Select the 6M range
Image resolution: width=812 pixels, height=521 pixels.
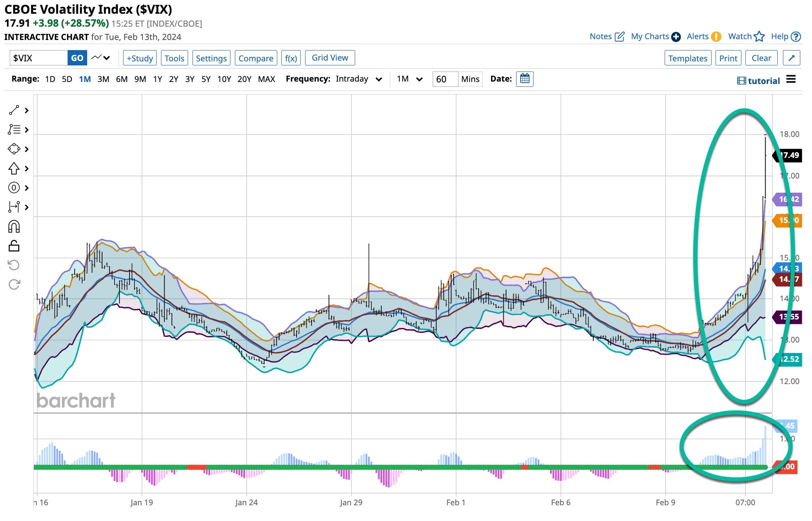122,79
